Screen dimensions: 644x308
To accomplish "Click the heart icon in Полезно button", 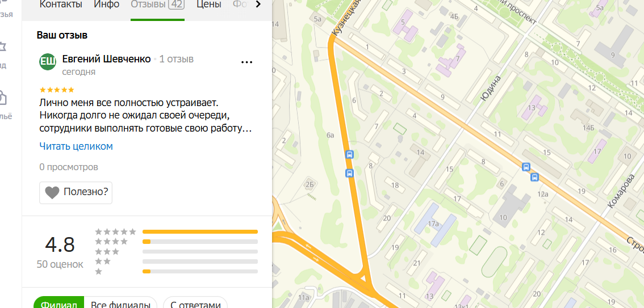I will click(x=52, y=192).
